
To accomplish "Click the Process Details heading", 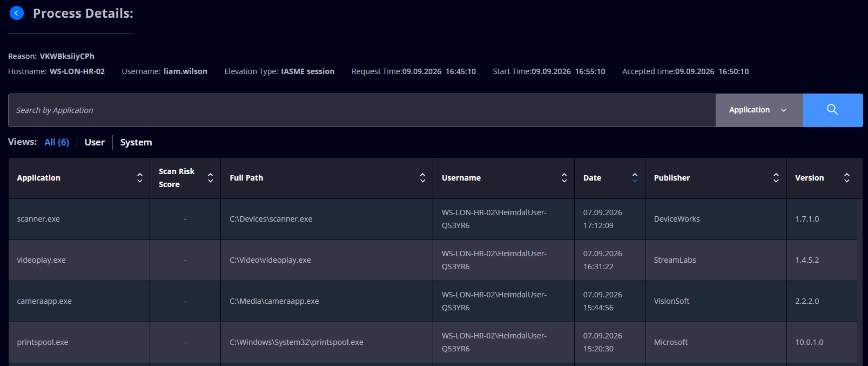I will point(83,14).
